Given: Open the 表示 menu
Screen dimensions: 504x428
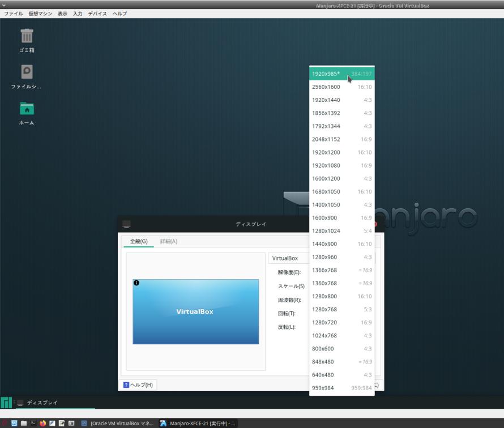Looking at the screenshot, I should click(62, 14).
